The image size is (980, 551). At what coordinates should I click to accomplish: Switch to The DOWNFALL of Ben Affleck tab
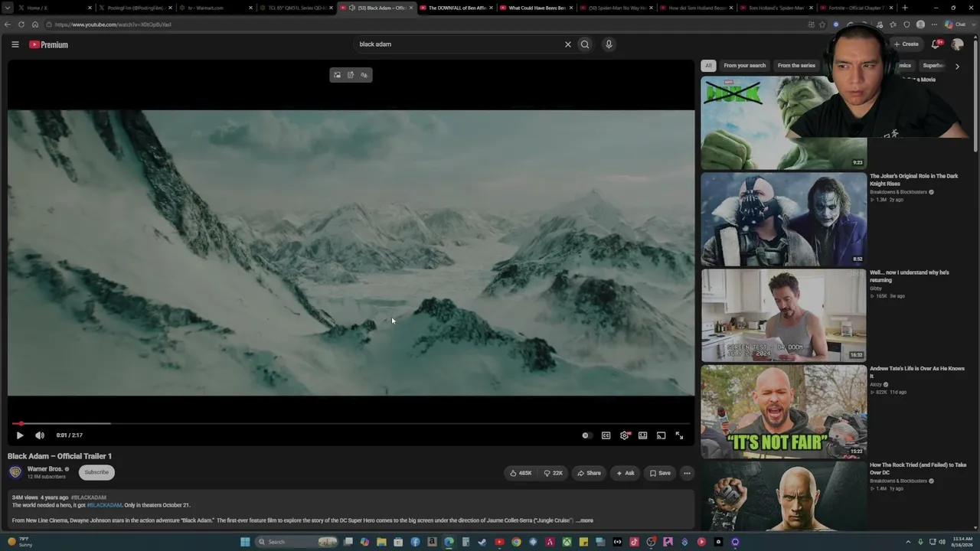tap(456, 8)
